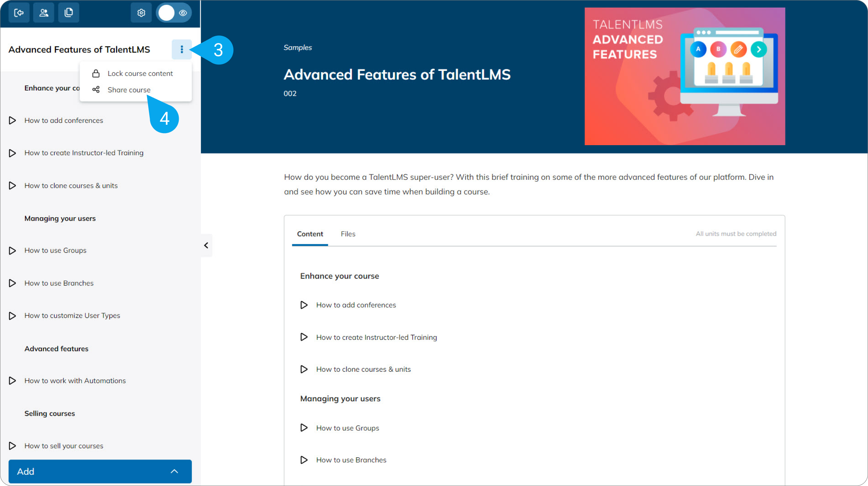Open the three-dot course options menu
This screenshot has height=486, width=868.
coord(182,49)
